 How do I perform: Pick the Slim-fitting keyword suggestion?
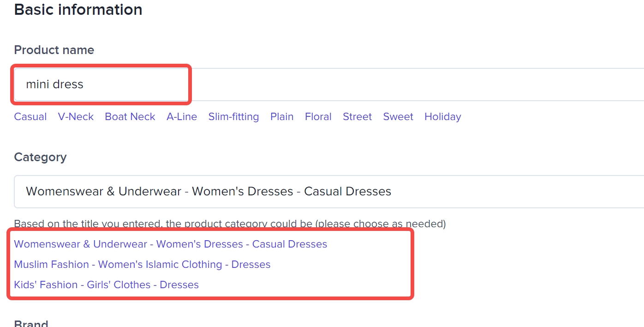click(233, 117)
